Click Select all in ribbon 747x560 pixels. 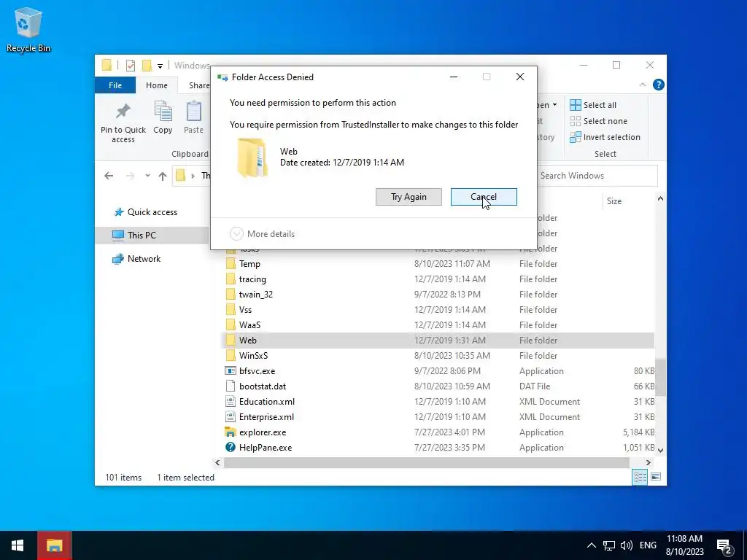tap(593, 105)
